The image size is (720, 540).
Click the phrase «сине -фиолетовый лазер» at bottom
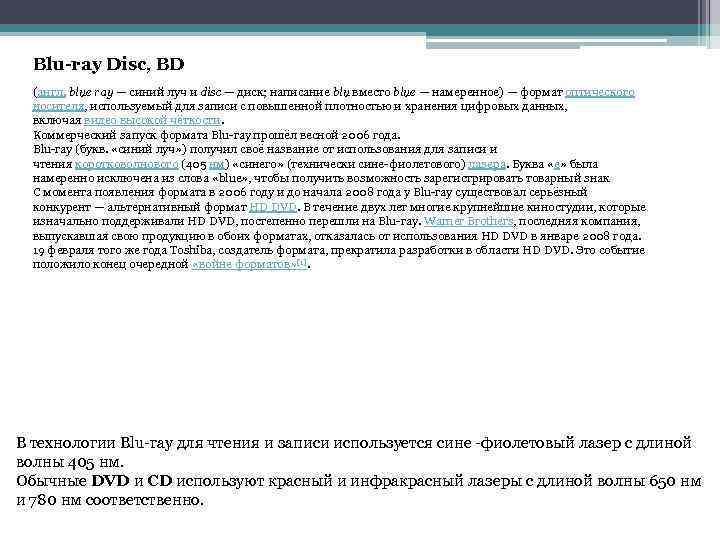[x=528, y=443]
